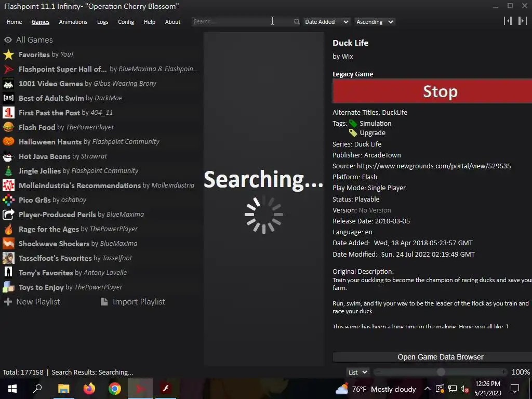Image resolution: width=532 pixels, height=399 pixels.
Task: Open the Windows notification center
Action: 515,389
